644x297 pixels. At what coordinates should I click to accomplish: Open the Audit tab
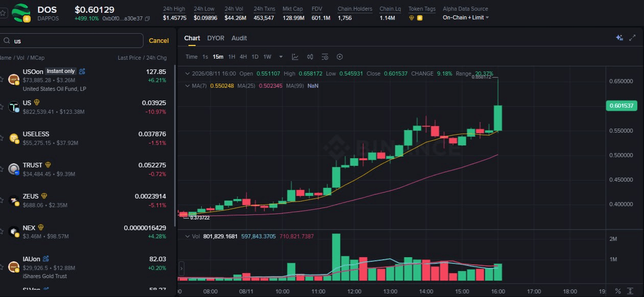click(x=239, y=38)
